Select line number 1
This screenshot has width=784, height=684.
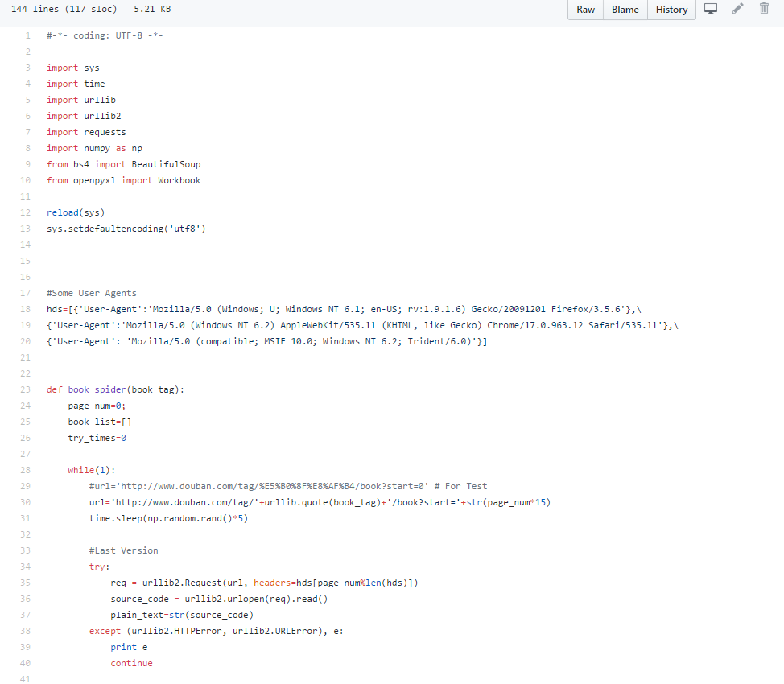[28, 35]
